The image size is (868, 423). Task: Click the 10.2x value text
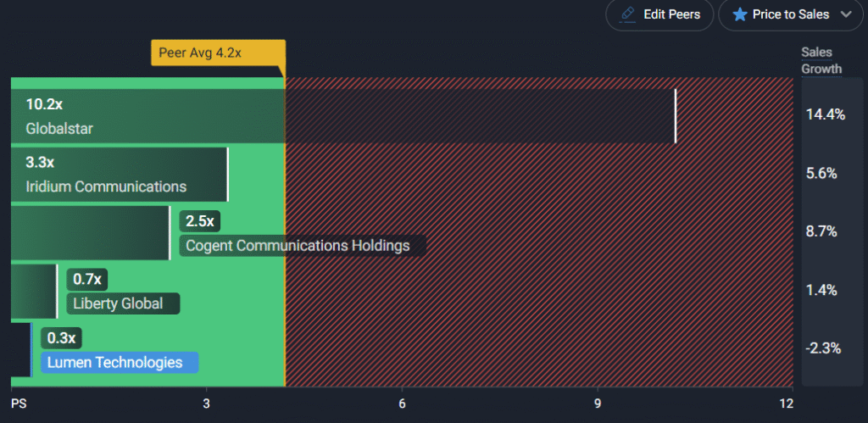(x=44, y=104)
